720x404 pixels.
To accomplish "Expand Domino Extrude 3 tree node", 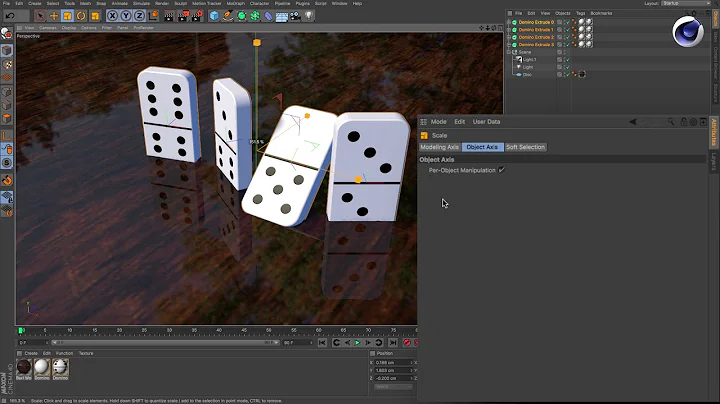I will point(509,45).
